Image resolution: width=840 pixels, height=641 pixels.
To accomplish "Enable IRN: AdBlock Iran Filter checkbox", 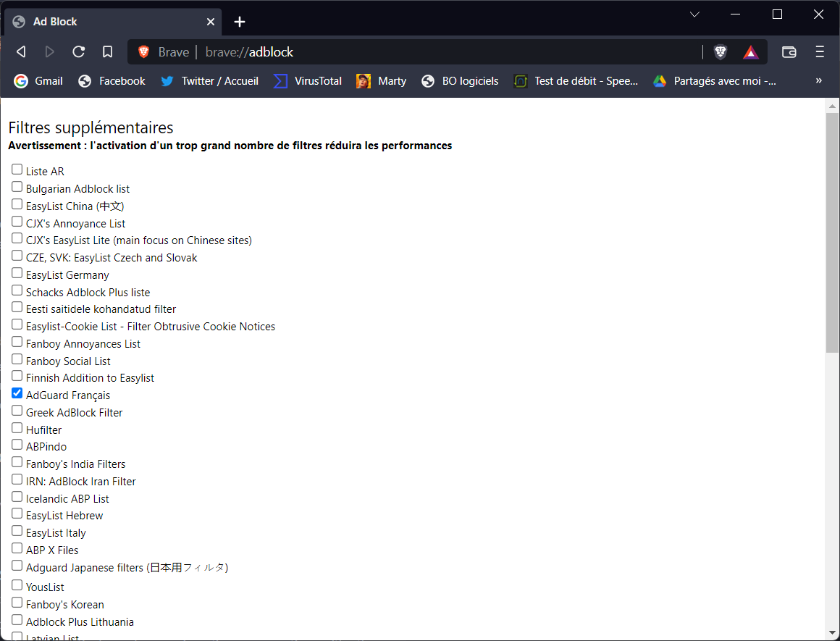I will point(17,479).
